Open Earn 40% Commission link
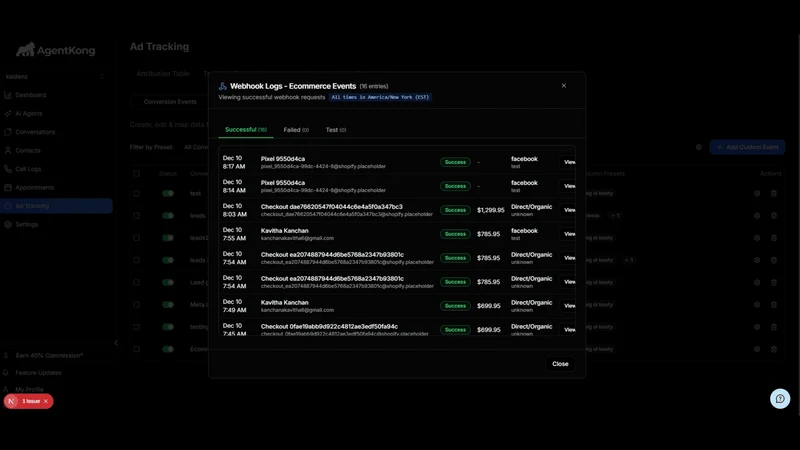The image size is (800, 450). pos(48,355)
